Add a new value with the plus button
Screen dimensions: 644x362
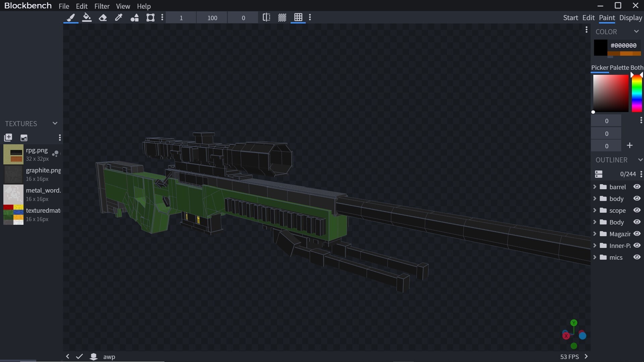[x=630, y=145]
